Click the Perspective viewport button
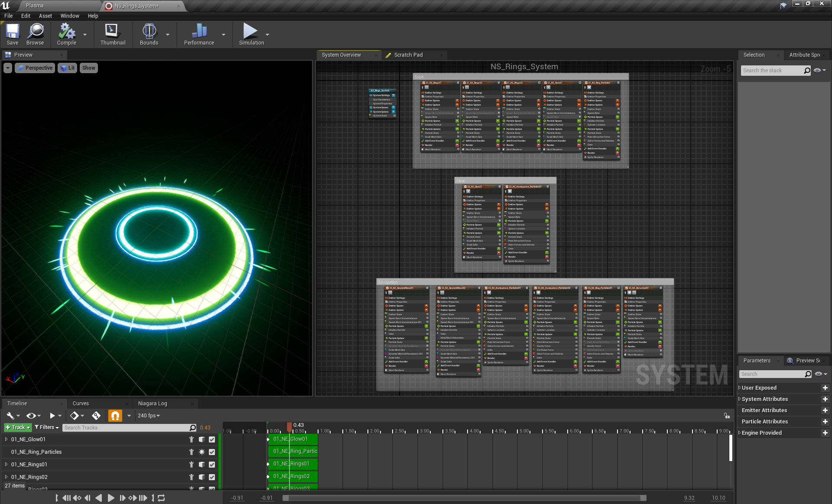 point(35,68)
